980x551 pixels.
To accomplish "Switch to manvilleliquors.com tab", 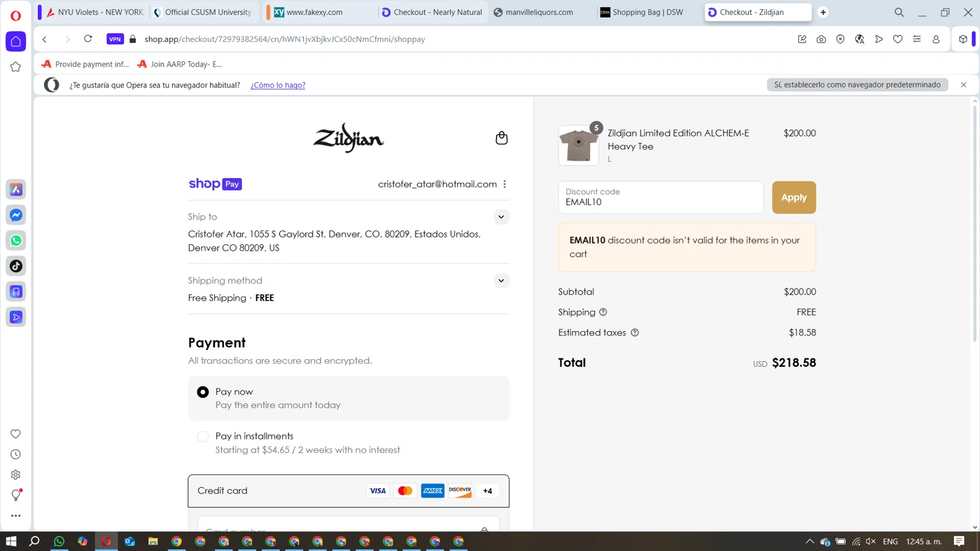I will click(x=540, y=12).
